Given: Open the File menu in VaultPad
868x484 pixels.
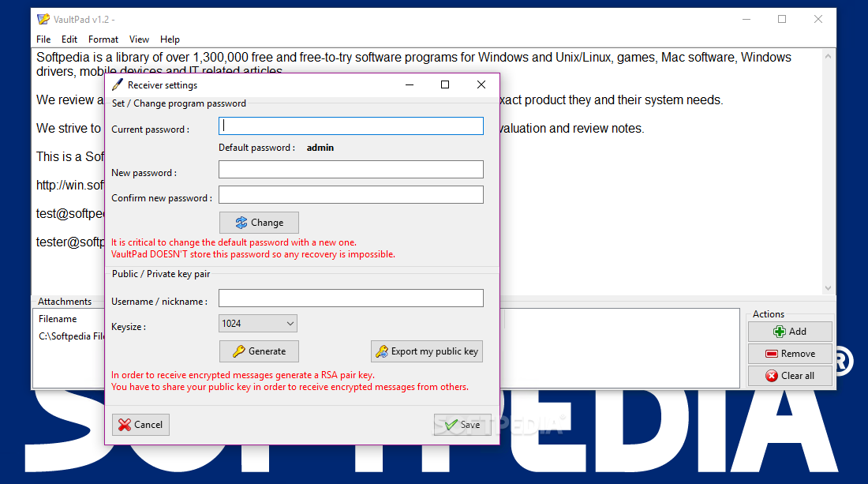Looking at the screenshot, I should click(43, 39).
